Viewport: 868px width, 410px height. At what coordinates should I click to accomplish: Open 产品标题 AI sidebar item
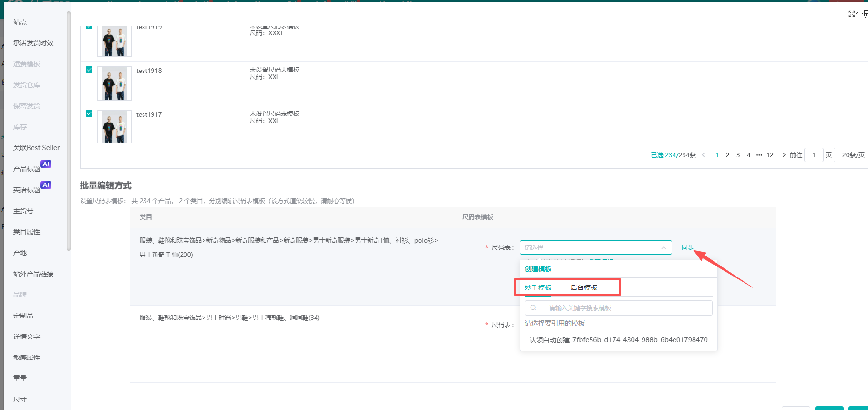[27, 169]
